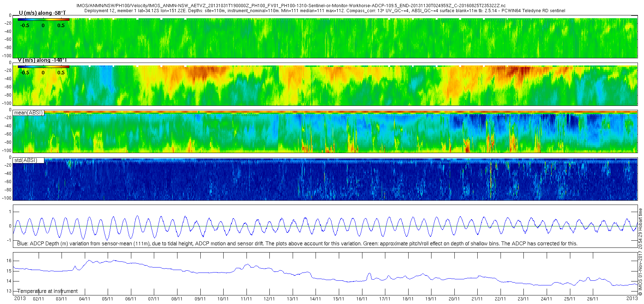The image size is (644, 304).
Task: Click the 09/11 date tick label
Action: tap(200, 299)
